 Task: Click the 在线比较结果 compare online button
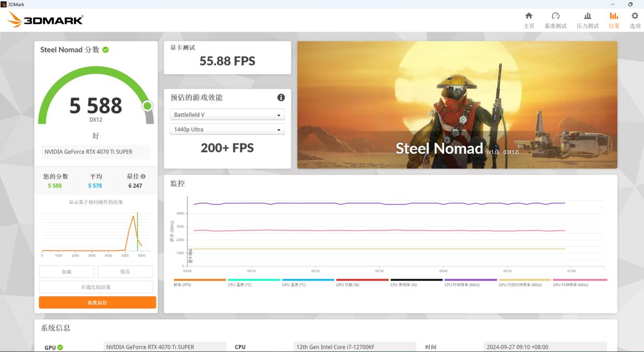(x=96, y=287)
